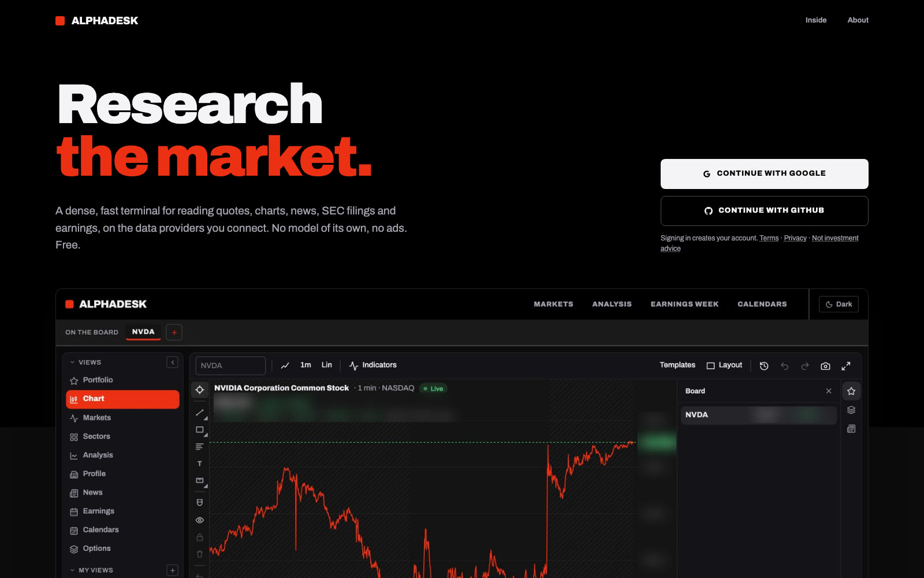Screen dimensions: 924x578
Task: Open the news panel icon on right rail
Action: (x=851, y=429)
